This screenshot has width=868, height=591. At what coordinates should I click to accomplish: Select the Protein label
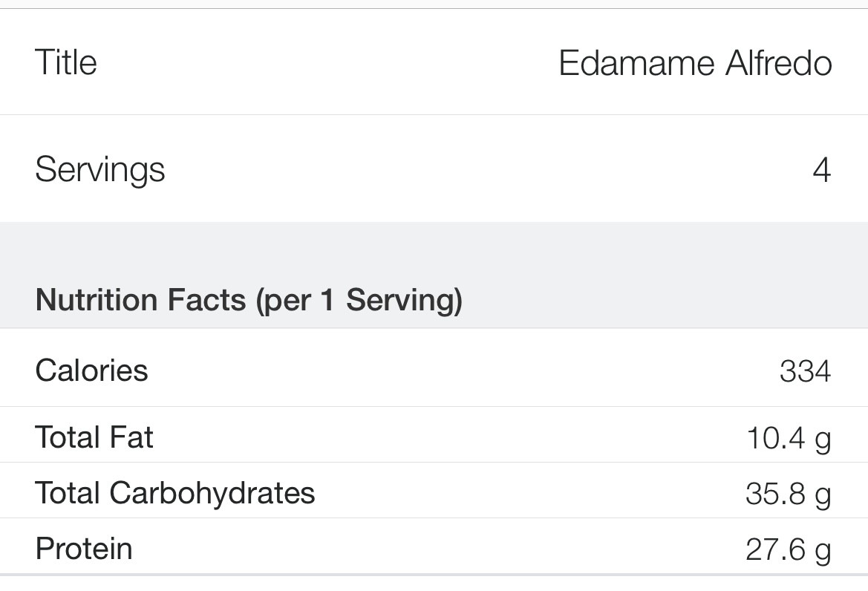tap(84, 549)
